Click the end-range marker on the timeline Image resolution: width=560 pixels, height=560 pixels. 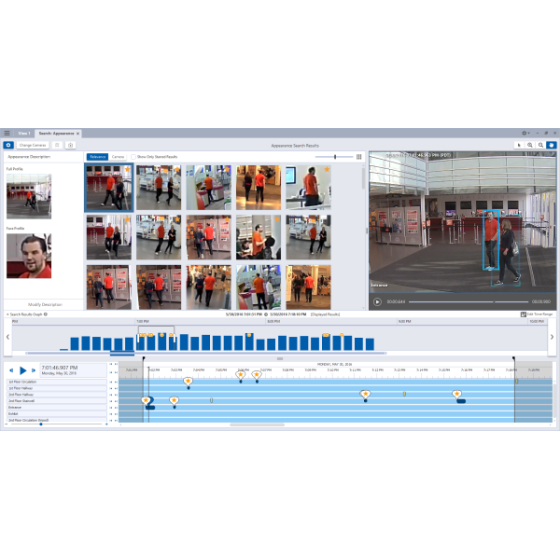pos(514,358)
